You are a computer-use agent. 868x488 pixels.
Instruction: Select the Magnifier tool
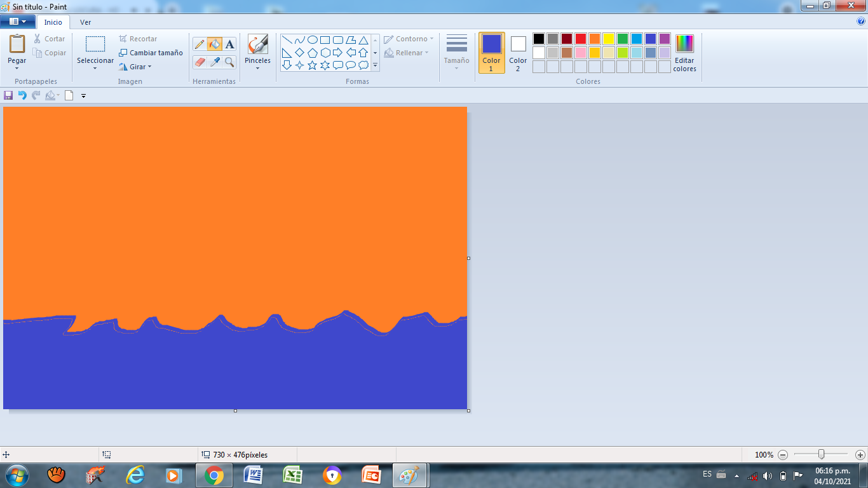point(229,62)
